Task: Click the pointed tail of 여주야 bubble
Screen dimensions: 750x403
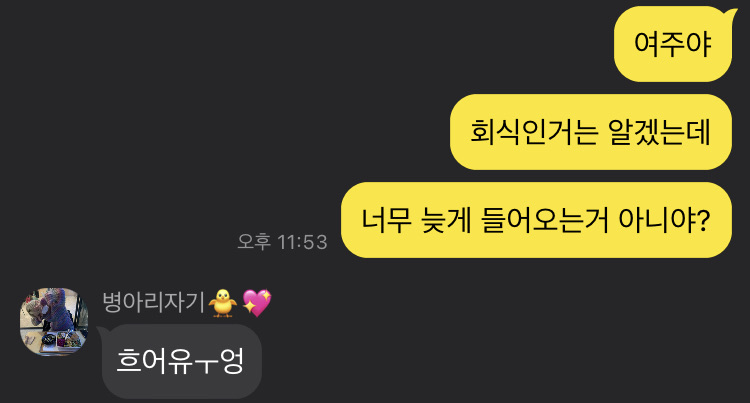Action: (x=731, y=14)
